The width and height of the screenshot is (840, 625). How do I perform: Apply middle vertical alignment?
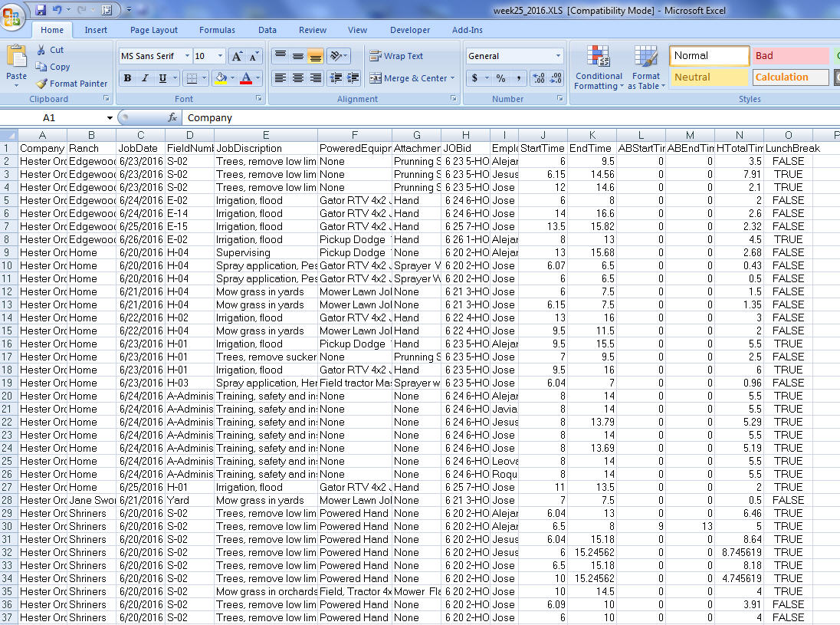[x=298, y=56]
